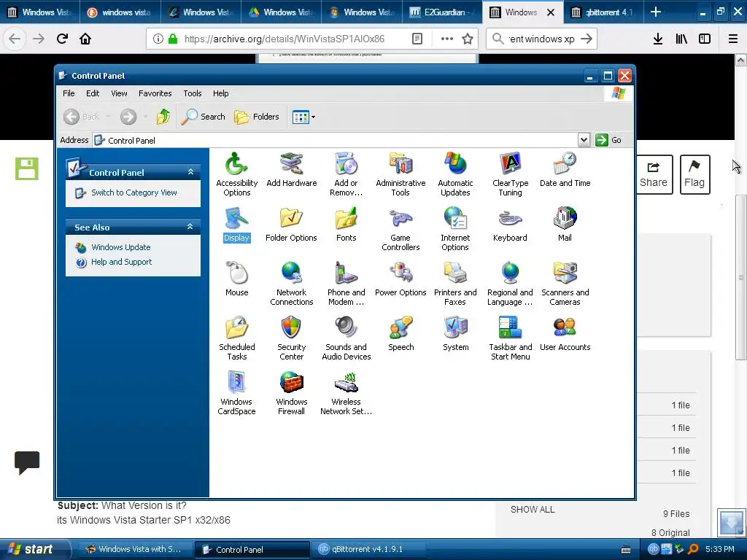Screen dimensions: 747x560
Task: Open Scheduled Tasks
Action: coord(236,338)
